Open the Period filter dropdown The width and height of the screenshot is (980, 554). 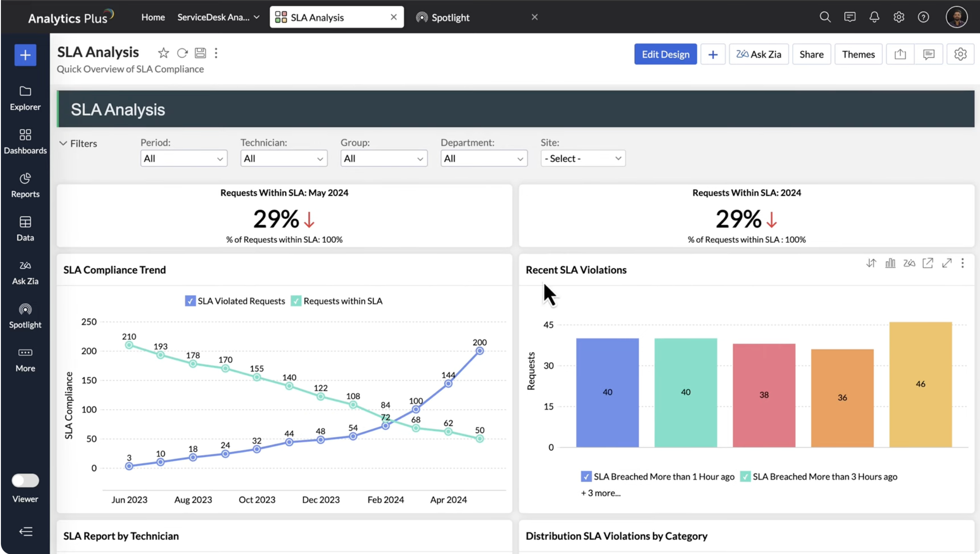coord(184,158)
